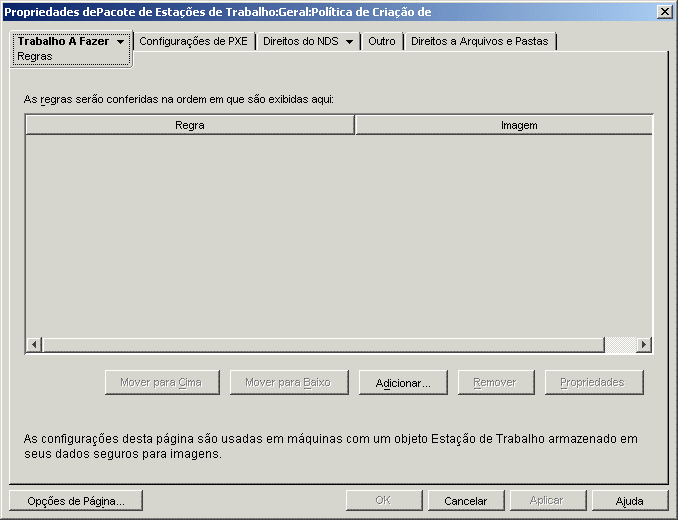Click the Mover para Baixo button

pos(289,382)
